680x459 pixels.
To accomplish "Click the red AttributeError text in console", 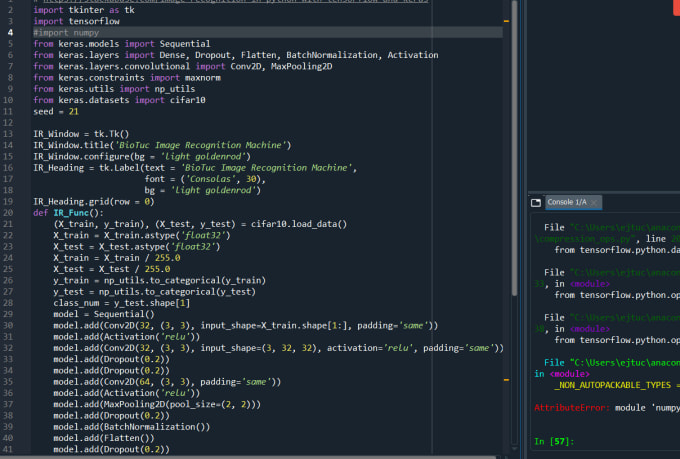I will pyautogui.click(x=572, y=407).
